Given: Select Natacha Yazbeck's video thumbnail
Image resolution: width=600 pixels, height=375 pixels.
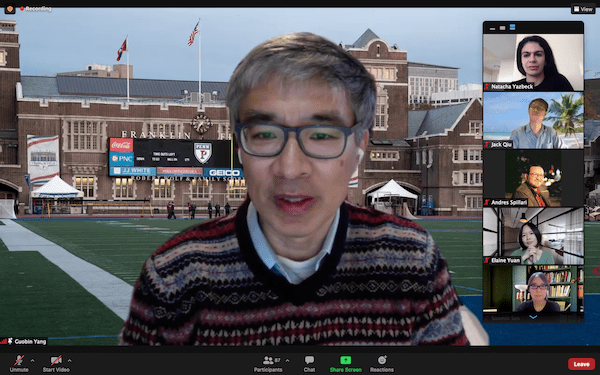Looking at the screenshot, I should pyautogui.click(x=533, y=62).
